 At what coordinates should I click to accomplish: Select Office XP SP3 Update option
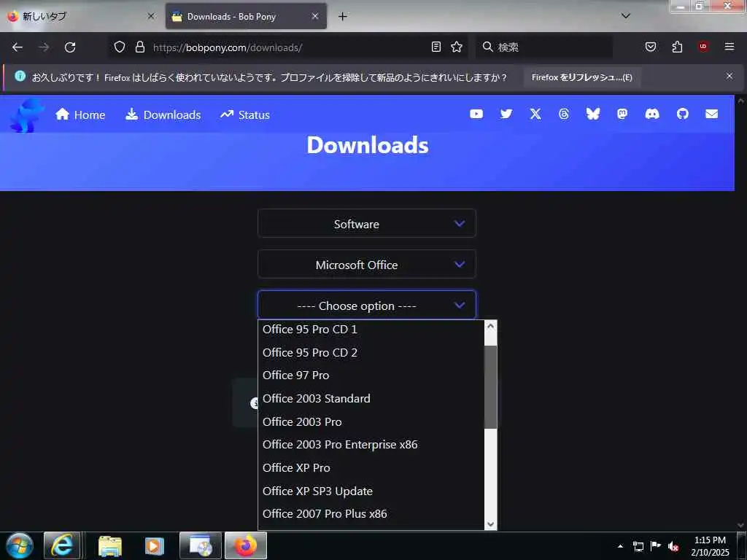tap(371, 491)
